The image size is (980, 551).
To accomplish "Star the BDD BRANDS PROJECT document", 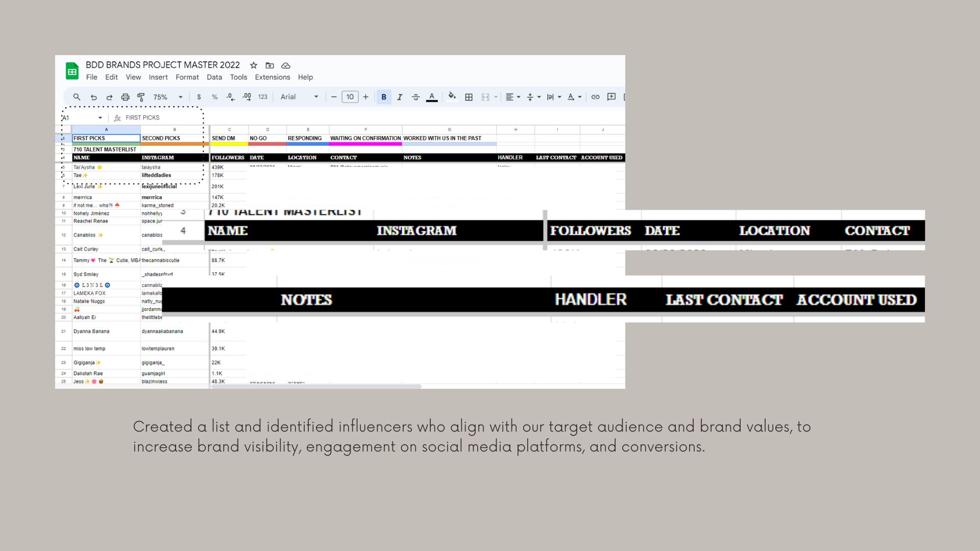I will (x=254, y=65).
